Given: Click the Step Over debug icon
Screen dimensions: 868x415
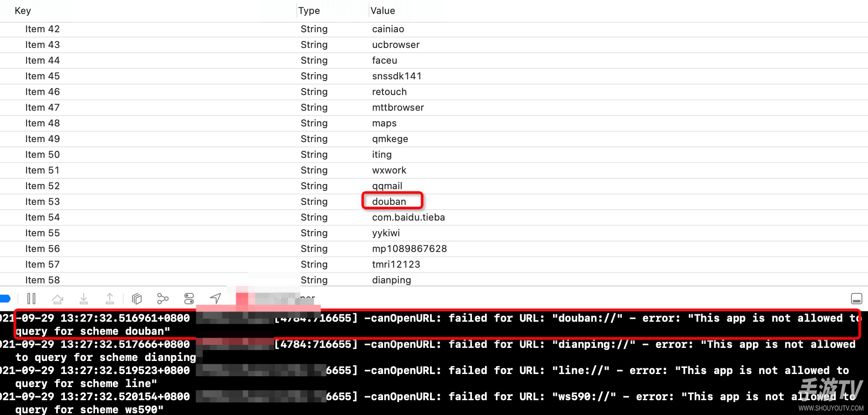Looking at the screenshot, I should click(x=57, y=299).
